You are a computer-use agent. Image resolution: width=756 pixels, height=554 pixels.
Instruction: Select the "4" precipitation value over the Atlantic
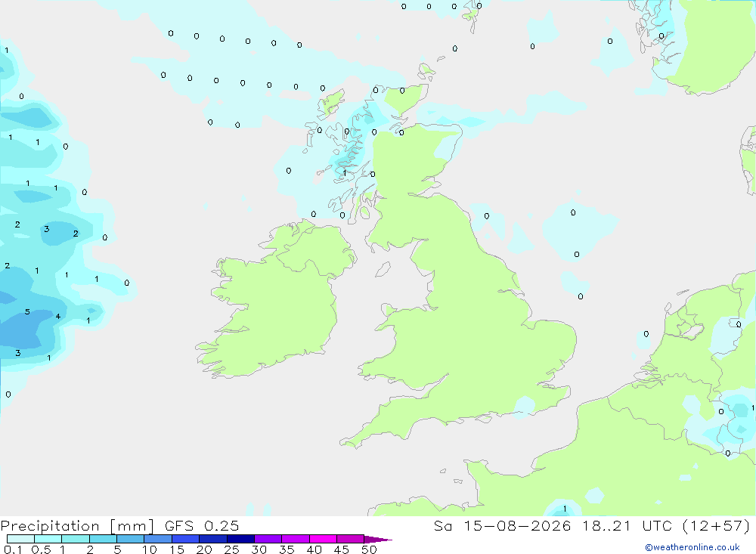point(58,317)
